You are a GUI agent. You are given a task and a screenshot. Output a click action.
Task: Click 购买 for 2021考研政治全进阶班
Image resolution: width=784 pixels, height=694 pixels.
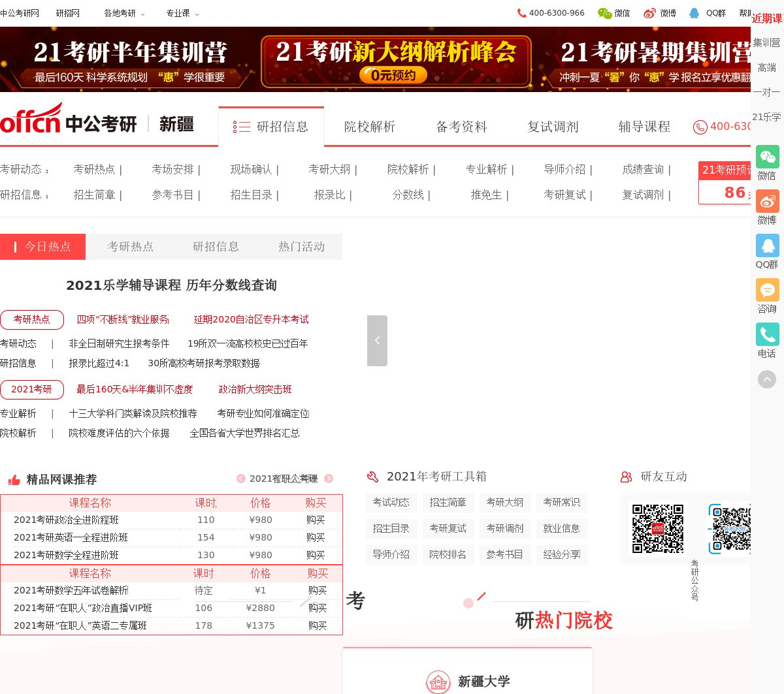(316, 520)
